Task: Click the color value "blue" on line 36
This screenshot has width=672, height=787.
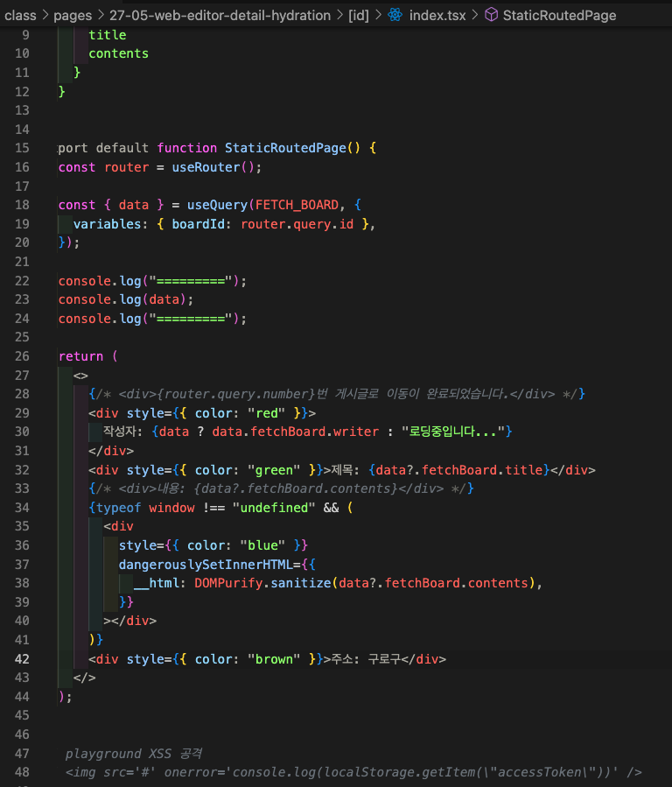Action: [x=262, y=545]
